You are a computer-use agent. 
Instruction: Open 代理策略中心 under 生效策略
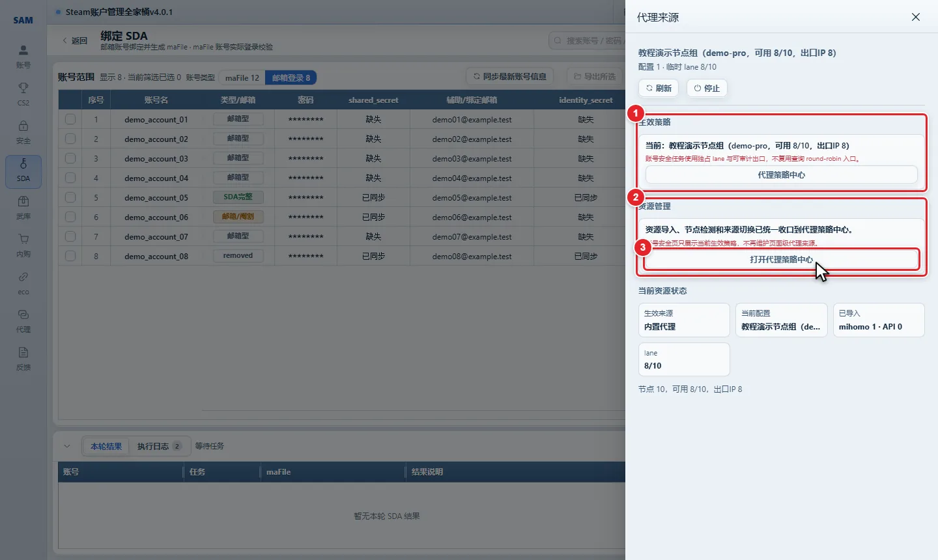(x=782, y=175)
